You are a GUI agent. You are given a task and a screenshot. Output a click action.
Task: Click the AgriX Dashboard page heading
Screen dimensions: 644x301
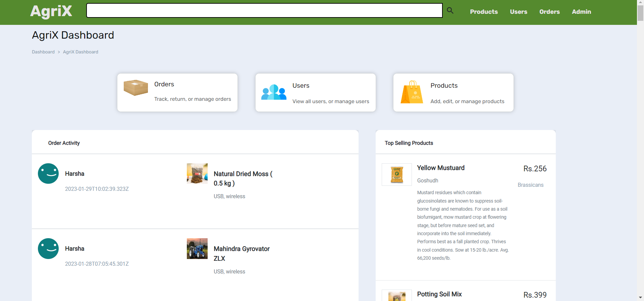pyautogui.click(x=73, y=35)
